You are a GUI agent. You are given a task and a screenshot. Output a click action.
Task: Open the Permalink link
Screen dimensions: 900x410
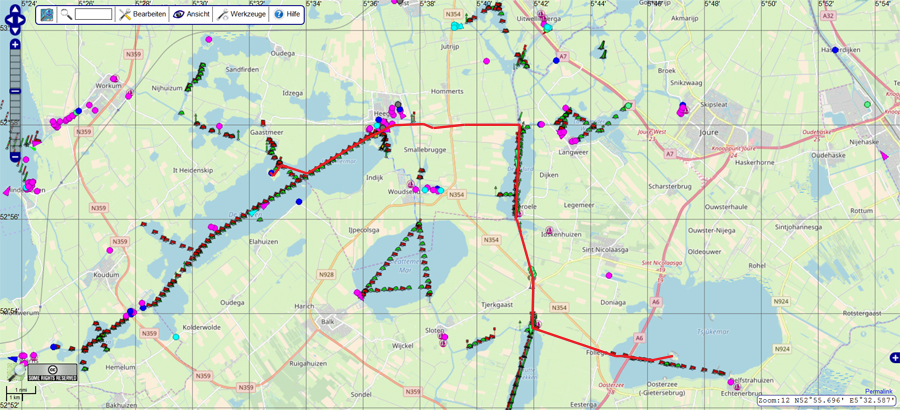click(x=878, y=390)
